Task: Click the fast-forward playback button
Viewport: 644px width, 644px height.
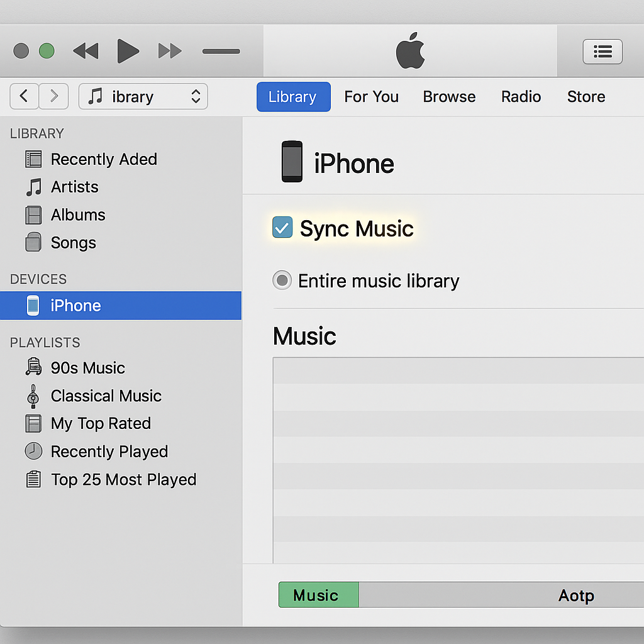Action: pyautogui.click(x=170, y=51)
